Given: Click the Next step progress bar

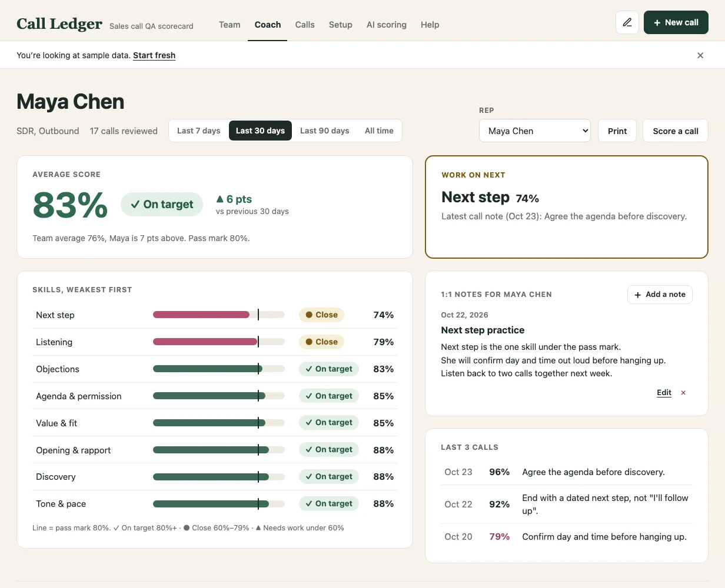Looking at the screenshot, I should (x=219, y=315).
